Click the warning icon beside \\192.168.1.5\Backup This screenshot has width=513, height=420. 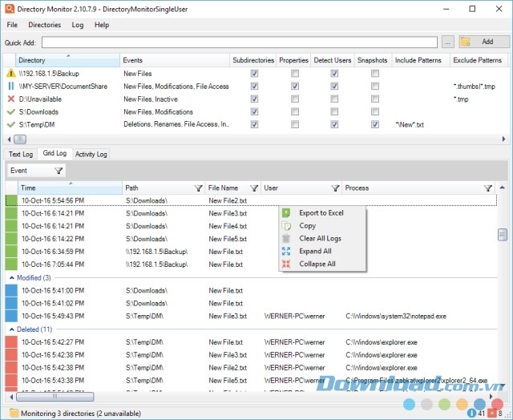point(11,73)
